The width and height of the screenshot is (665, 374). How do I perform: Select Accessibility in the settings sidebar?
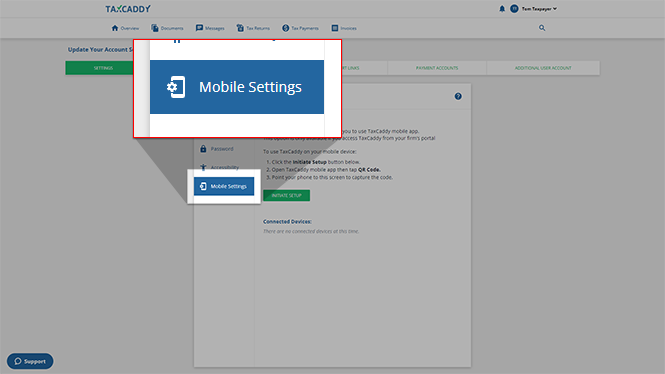pos(219,167)
